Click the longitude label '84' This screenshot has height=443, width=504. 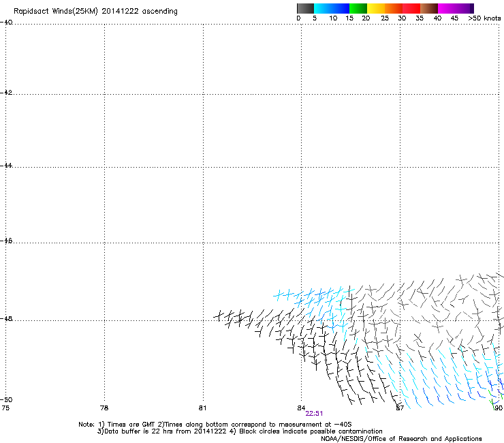tap(301, 408)
